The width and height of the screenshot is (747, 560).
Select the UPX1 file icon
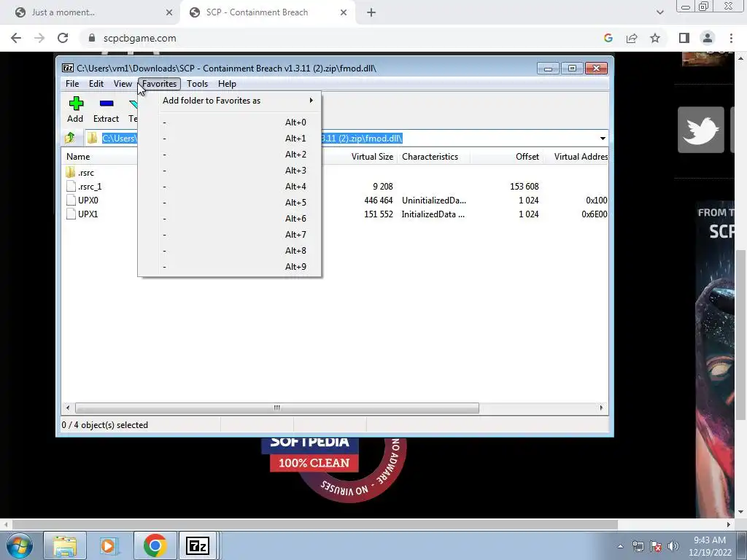click(x=71, y=214)
